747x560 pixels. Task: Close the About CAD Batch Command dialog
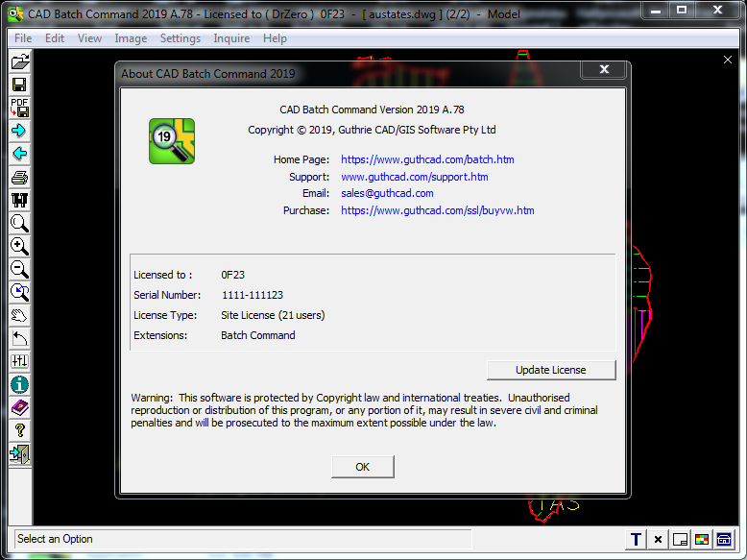(x=604, y=69)
